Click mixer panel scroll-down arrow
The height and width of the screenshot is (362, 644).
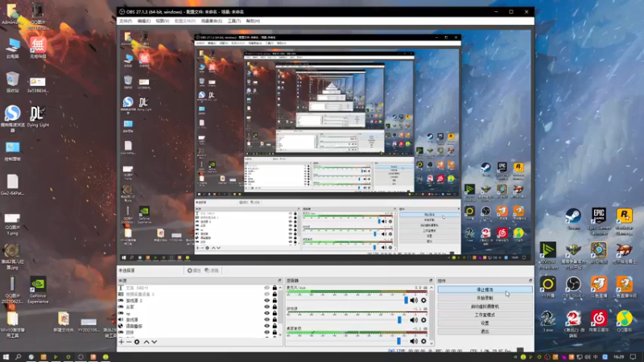click(x=431, y=343)
